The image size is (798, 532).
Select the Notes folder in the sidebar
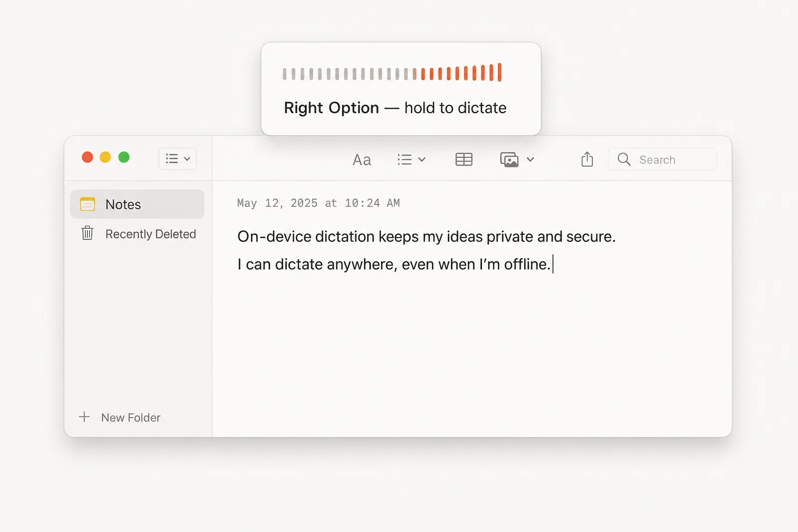[x=137, y=204]
